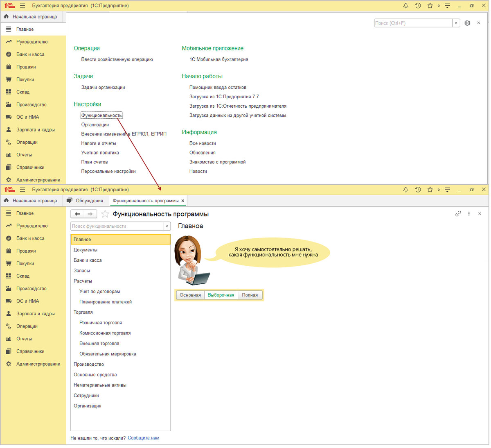Open the Все новости link
491x448 pixels.
pyautogui.click(x=203, y=143)
